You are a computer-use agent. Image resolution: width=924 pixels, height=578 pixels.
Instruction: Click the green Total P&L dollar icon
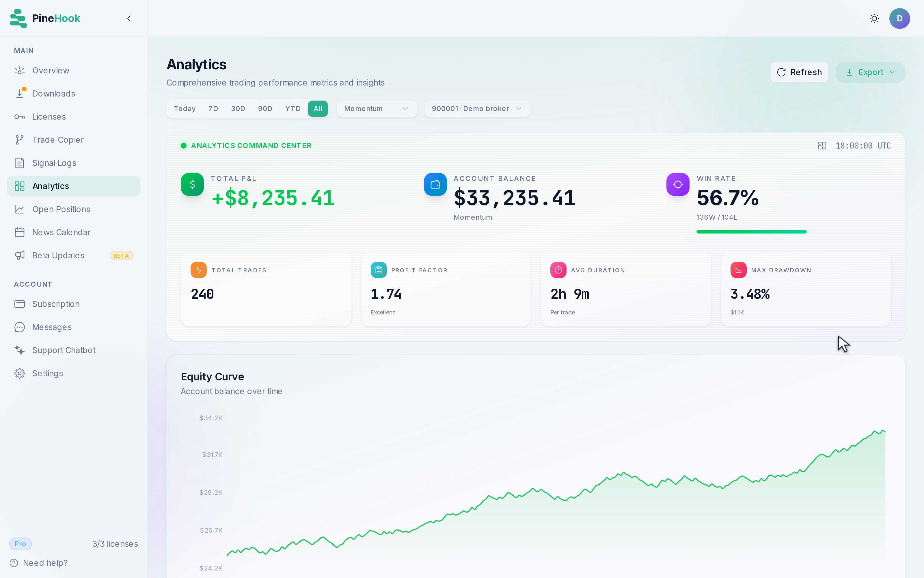[x=192, y=184]
